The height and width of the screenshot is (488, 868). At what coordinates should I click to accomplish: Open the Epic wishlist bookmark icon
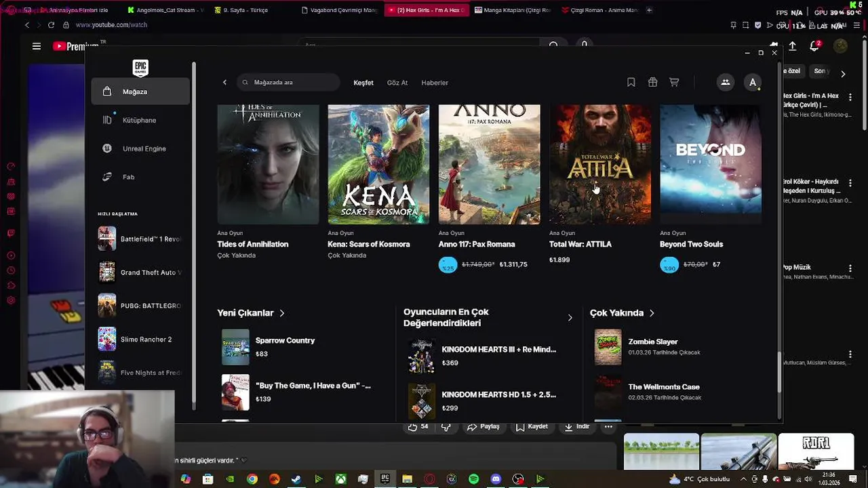pos(631,82)
